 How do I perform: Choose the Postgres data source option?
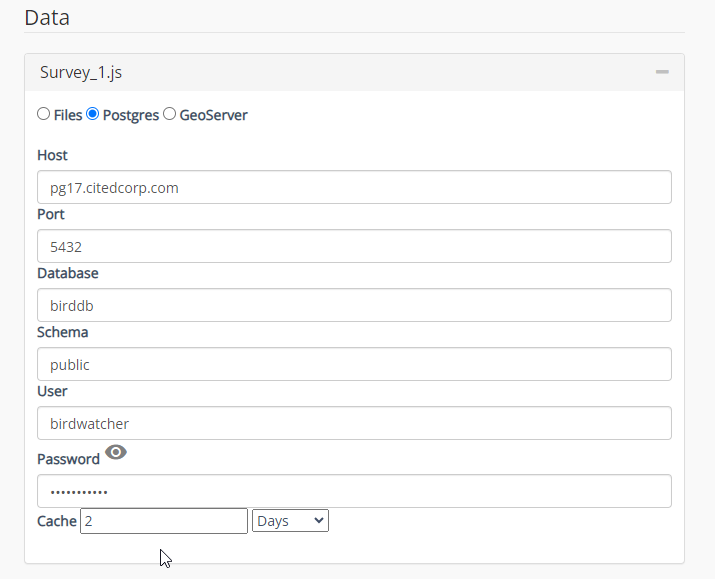point(93,114)
